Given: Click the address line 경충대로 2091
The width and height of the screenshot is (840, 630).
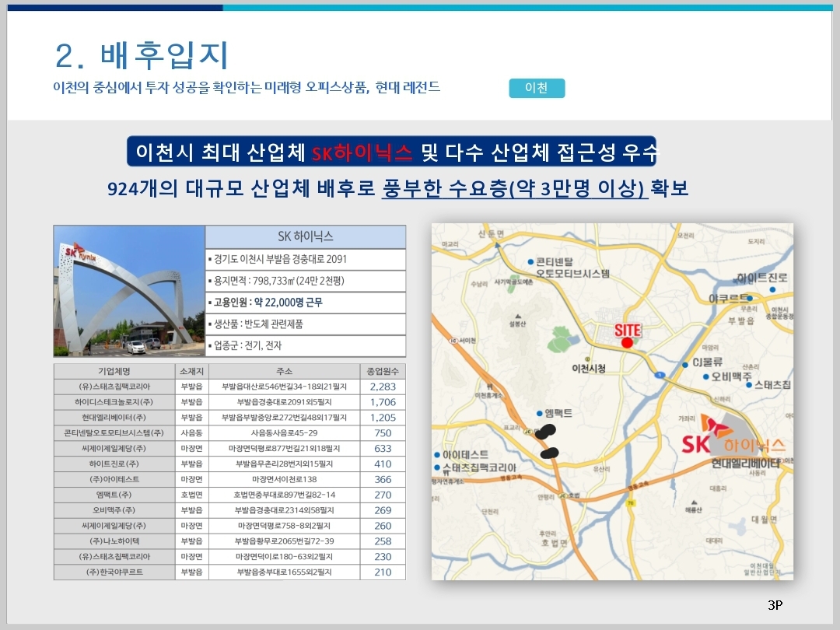Looking at the screenshot, I should (x=306, y=259).
